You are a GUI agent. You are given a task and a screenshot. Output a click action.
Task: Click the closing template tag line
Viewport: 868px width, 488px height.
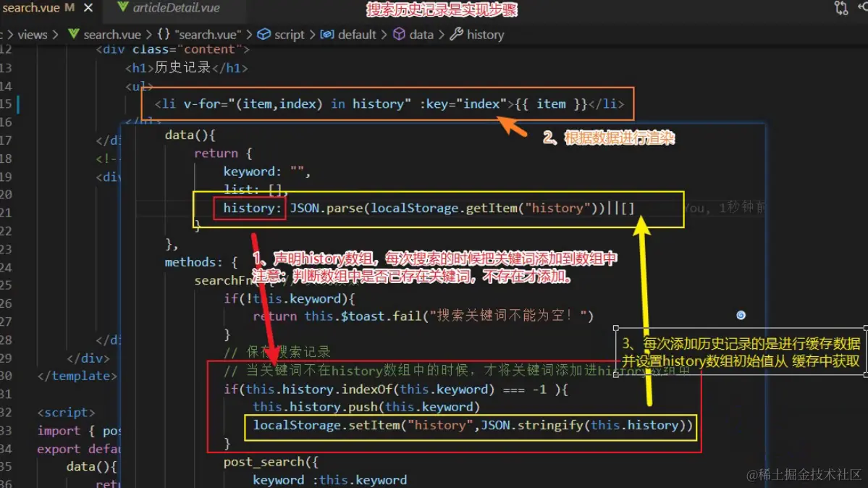pyautogui.click(x=77, y=376)
